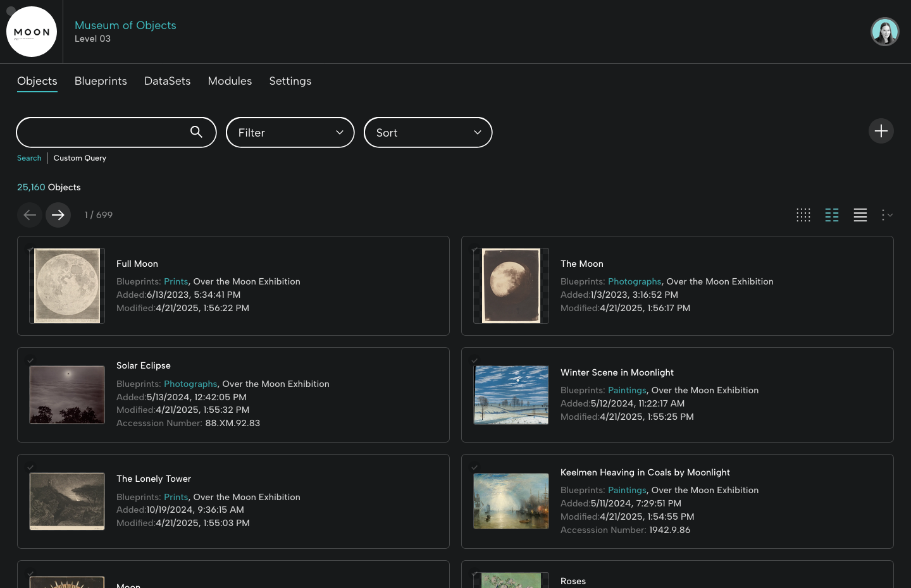Open the Settings tab

coord(290,81)
